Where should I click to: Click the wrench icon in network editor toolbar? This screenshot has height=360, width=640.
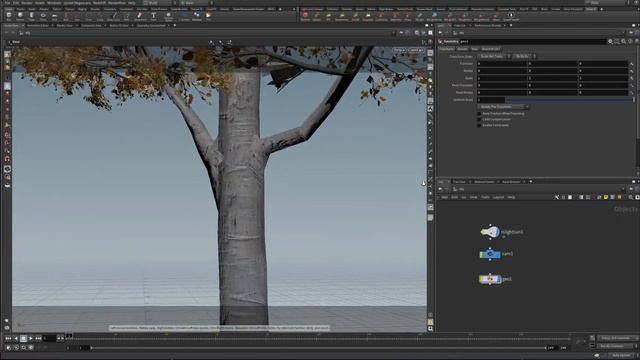pos(556,197)
